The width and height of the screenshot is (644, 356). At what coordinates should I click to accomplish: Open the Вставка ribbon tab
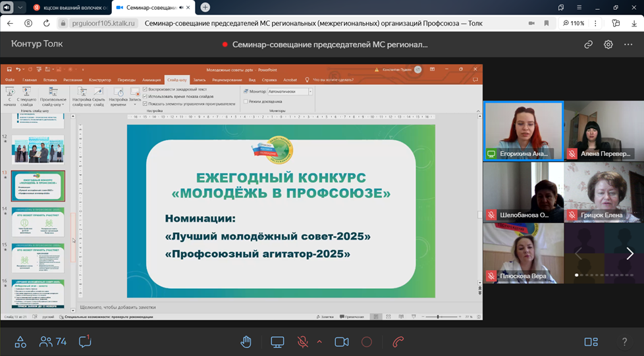[x=50, y=80]
